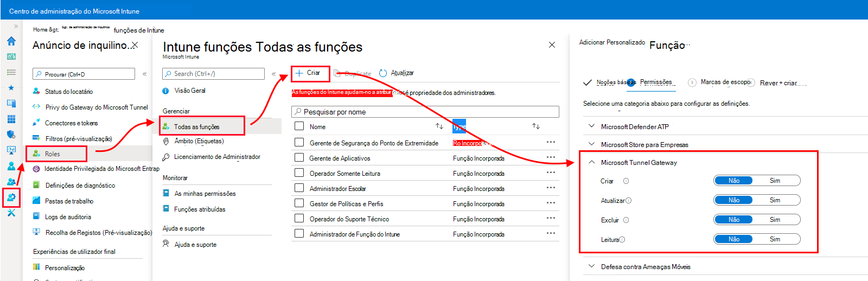The width and height of the screenshot is (868, 281).
Task: Collapse the Intune roles menu pane
Action: pyautogui.click(x=274, y=74)
